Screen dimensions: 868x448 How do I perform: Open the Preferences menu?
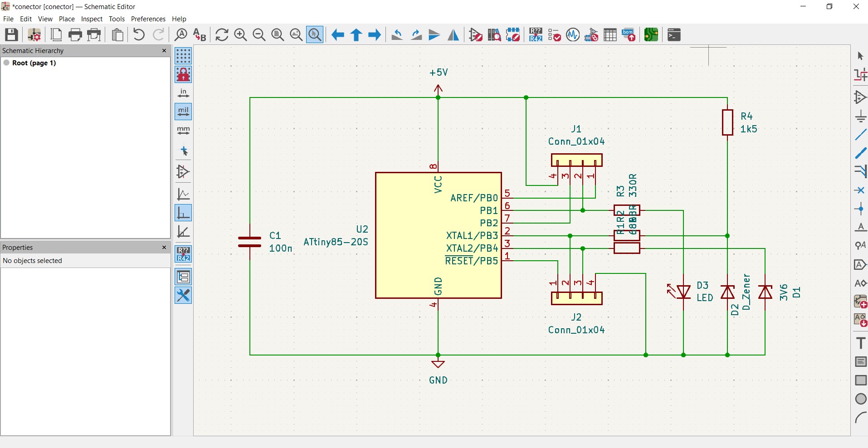click(x=148, y=19)
